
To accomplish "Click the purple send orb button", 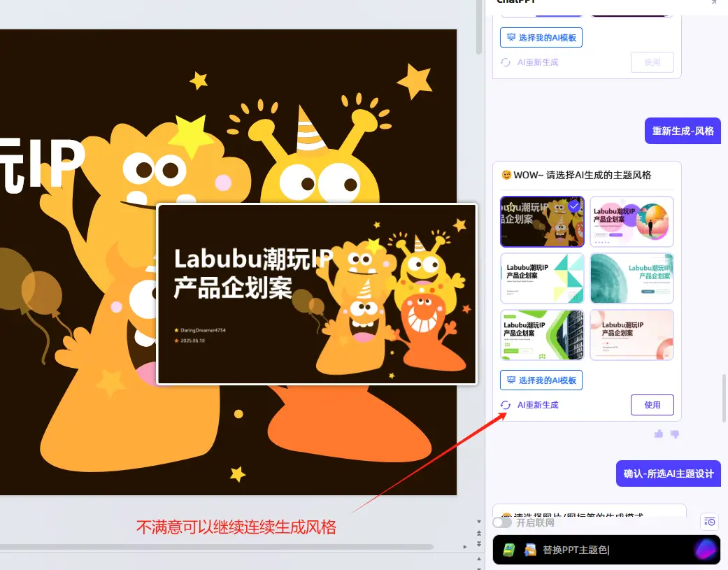I will (705, 549).
